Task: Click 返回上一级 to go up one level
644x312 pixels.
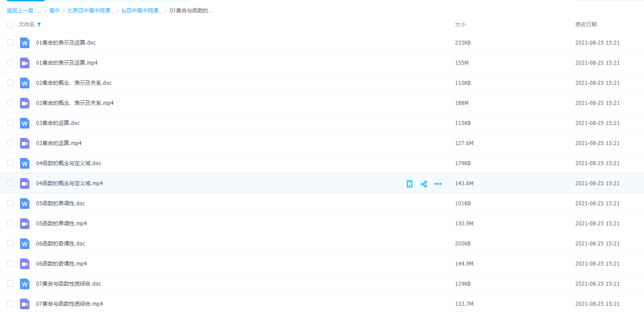Action: pos(20,11)
